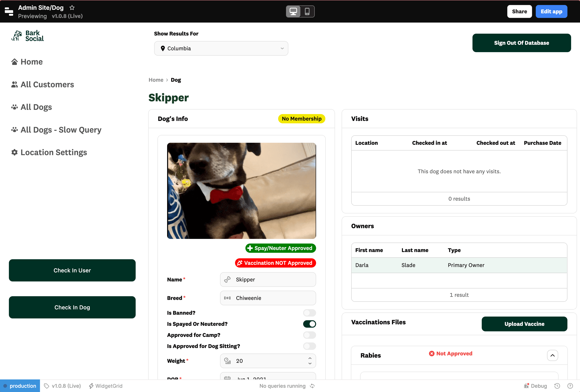The width and height of the screenshot is (580, 392).
Task: Click the paw icon beside All Dogs
Action: (x=14, y=107)
